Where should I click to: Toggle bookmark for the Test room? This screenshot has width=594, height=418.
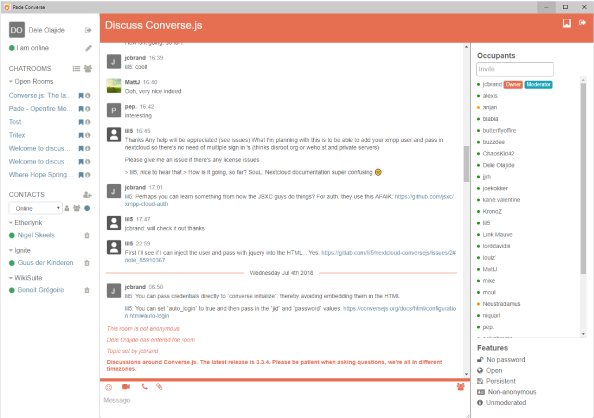point(81,122)
